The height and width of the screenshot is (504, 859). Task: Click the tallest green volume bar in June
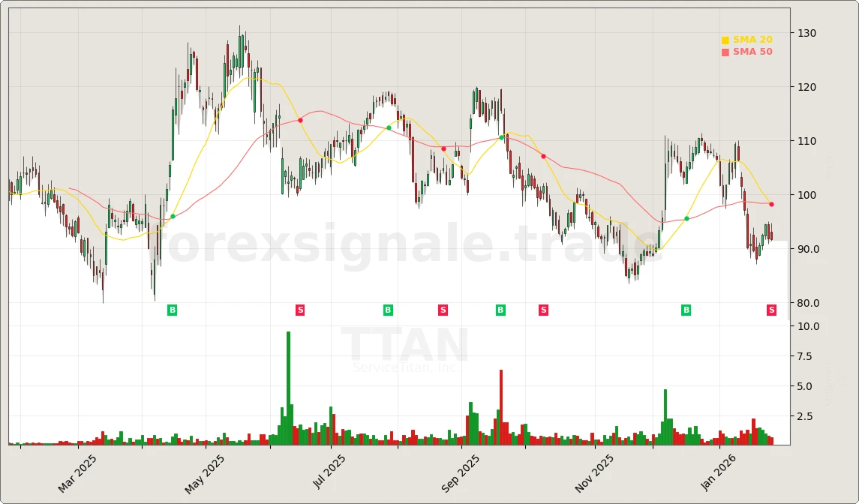[x=288, y=386]
